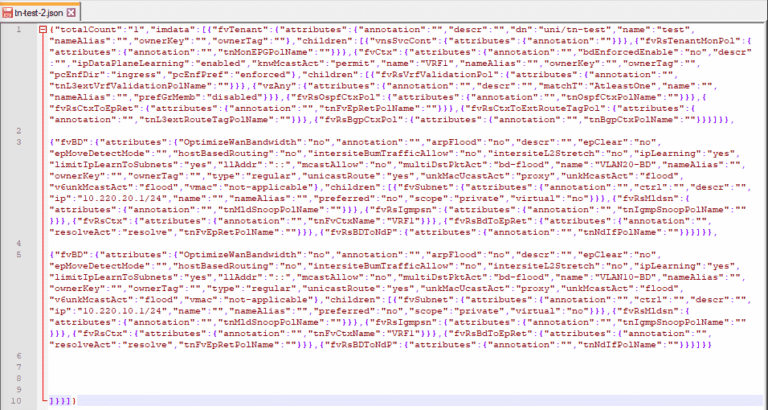
Task: Click line number 9 in the margin
Action: tap(19, 390)
